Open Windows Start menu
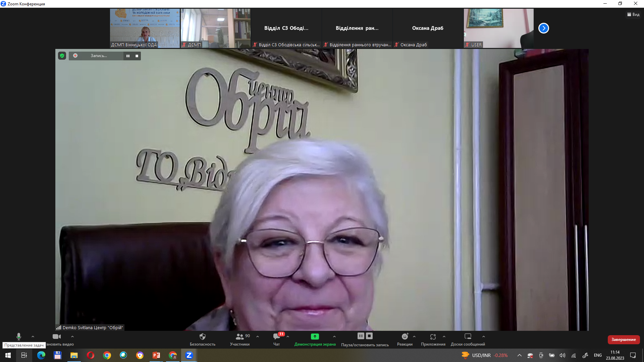The width and height of the screenshot is (644, 362). [x=8, y=355]
